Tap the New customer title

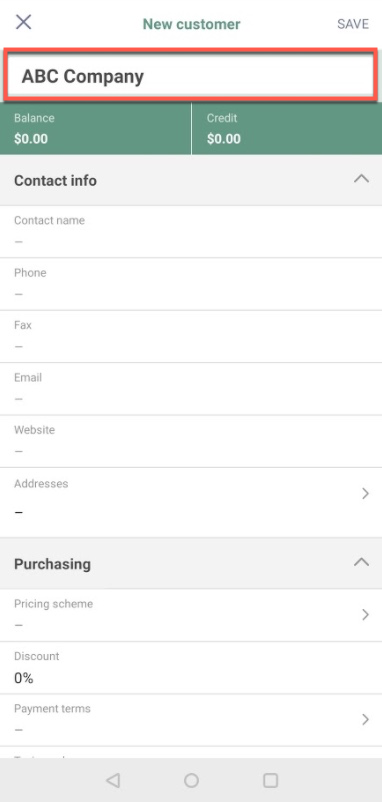click(191, 24)
